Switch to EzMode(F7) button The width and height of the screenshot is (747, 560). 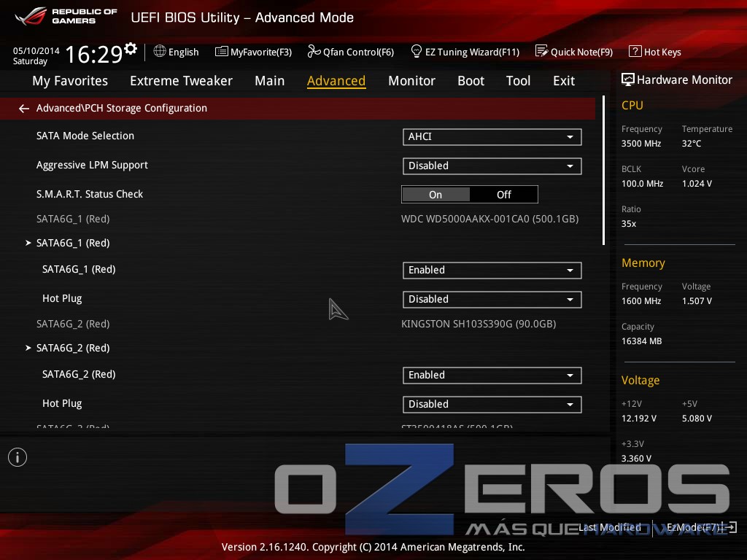coord(700,527)
